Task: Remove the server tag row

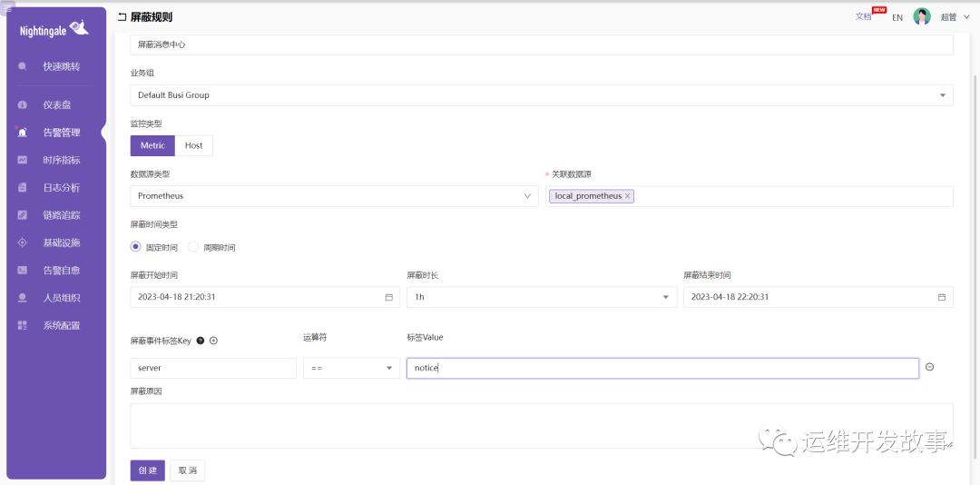Action: point(929,367)
